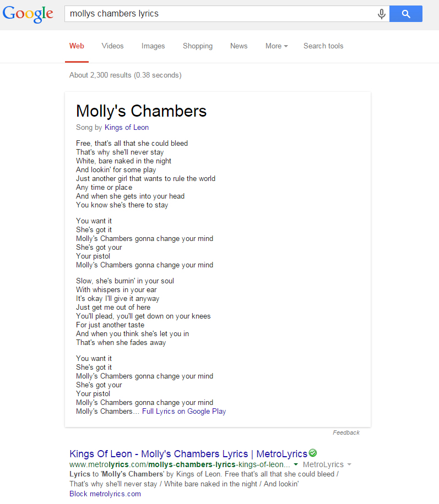Click the results count text area

pyautogui.click(x=126, y=75)
